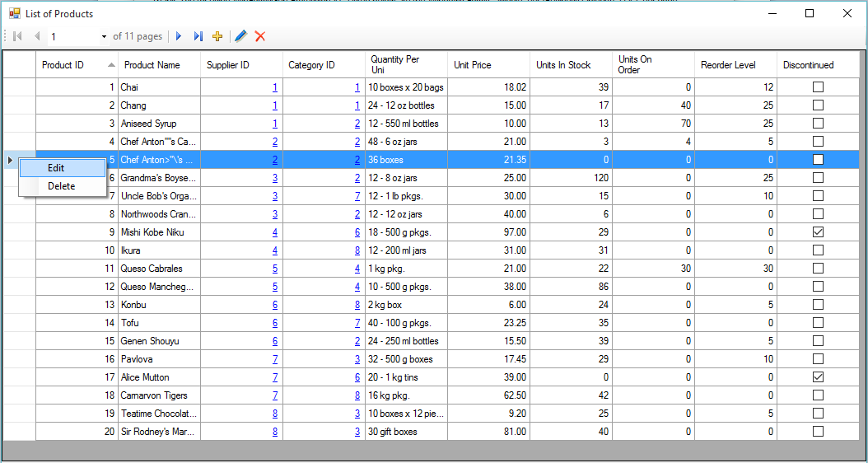Screen dimensions: 868x463
Task: Toggle Discontinued checkbox for Queso Cabrales
Action: click(818, 269)
